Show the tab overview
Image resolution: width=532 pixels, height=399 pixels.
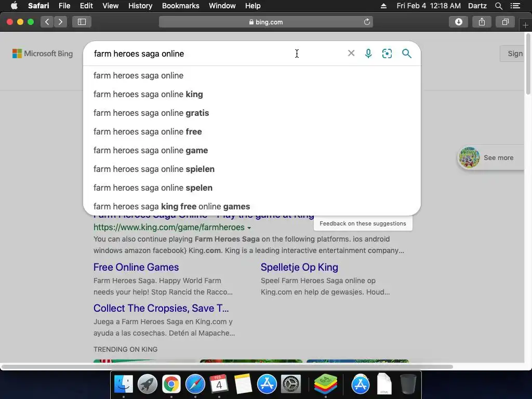pos(505,22)
